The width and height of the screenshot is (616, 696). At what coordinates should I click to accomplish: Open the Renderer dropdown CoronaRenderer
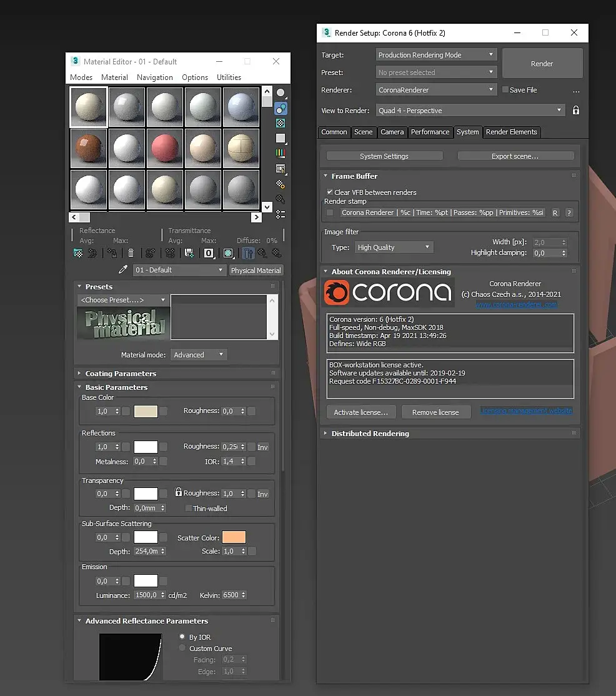(436, 90)
